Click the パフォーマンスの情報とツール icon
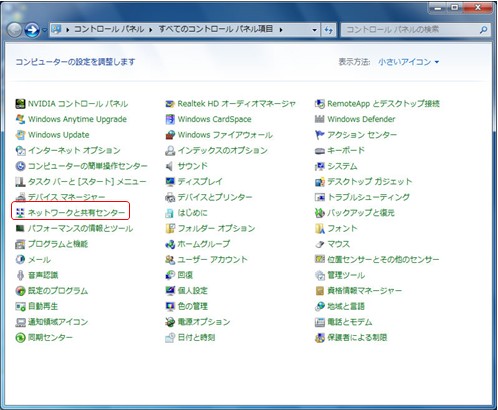 pos(20,228)
